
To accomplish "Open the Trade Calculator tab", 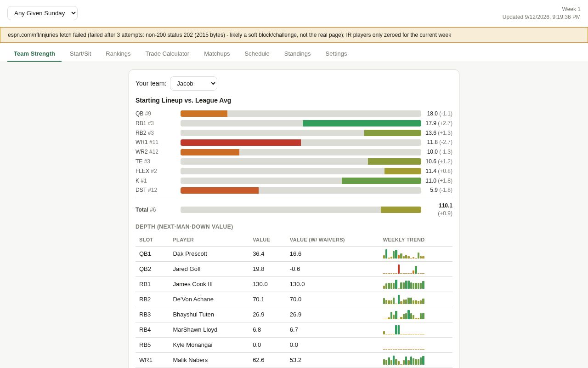I will point(167,53).
